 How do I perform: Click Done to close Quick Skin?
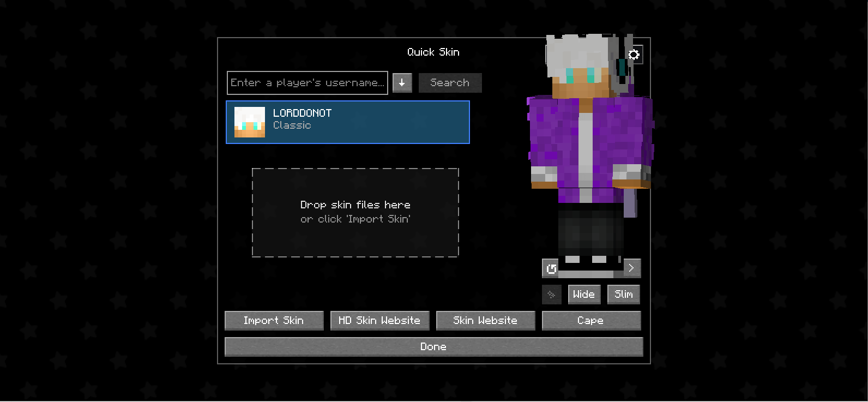click(x=433, y=347)
